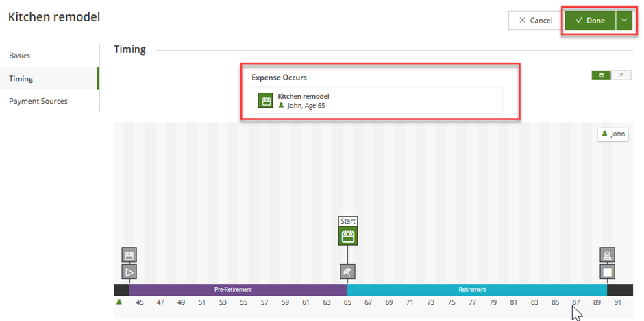The height and width of the screenshot is (321, 644).
Task: Click the play triangle icon at timeline start
Action: tap(129, 272)
